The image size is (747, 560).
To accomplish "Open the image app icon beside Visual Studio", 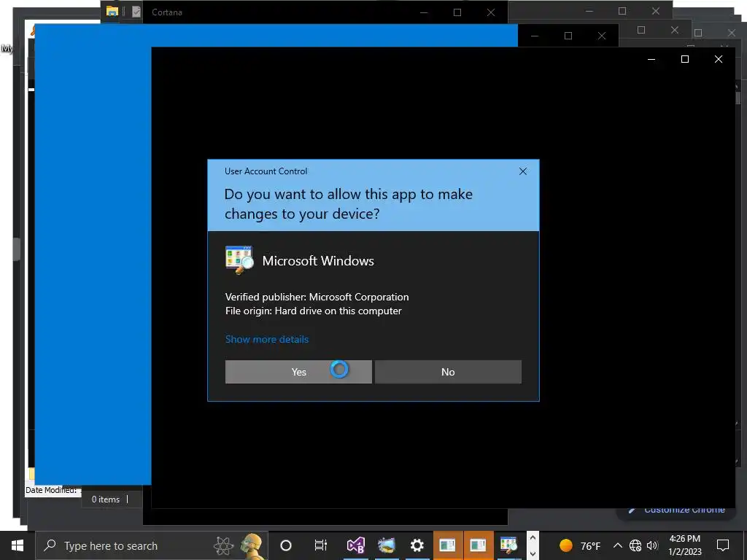I will tap(387, 545).
